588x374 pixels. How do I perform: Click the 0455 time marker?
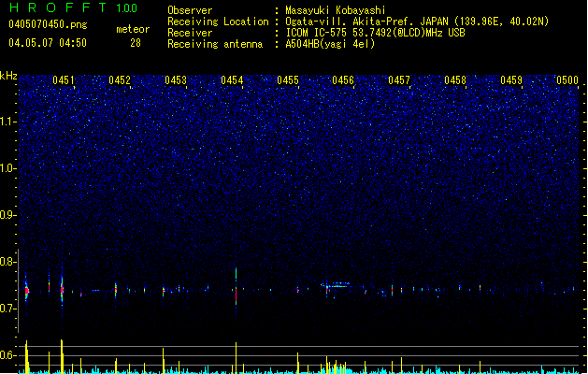[x=288, y=80]
